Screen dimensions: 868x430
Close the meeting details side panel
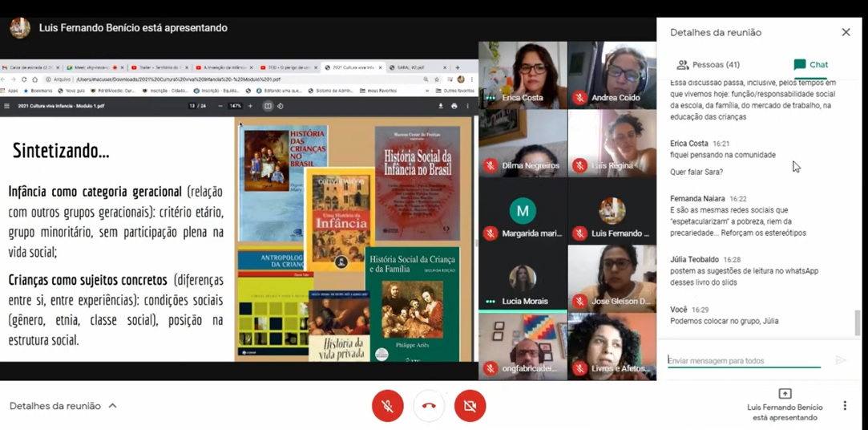click(x=846, y=32)
